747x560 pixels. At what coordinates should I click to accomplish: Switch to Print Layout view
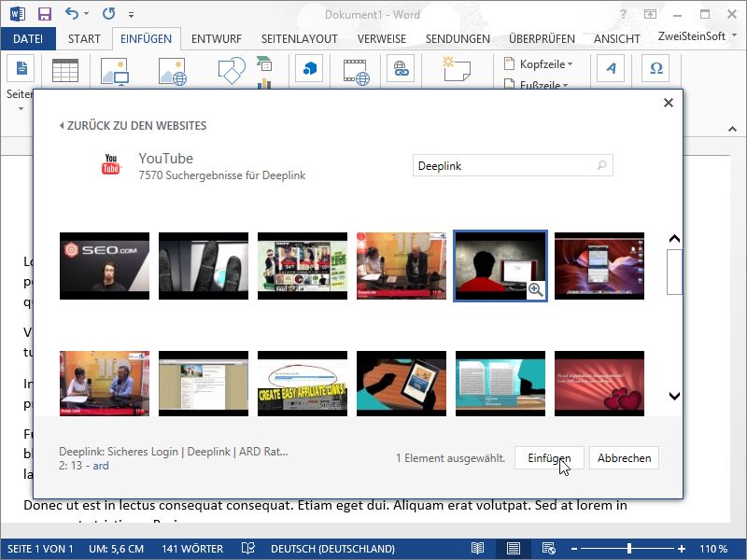coord(513,549)
